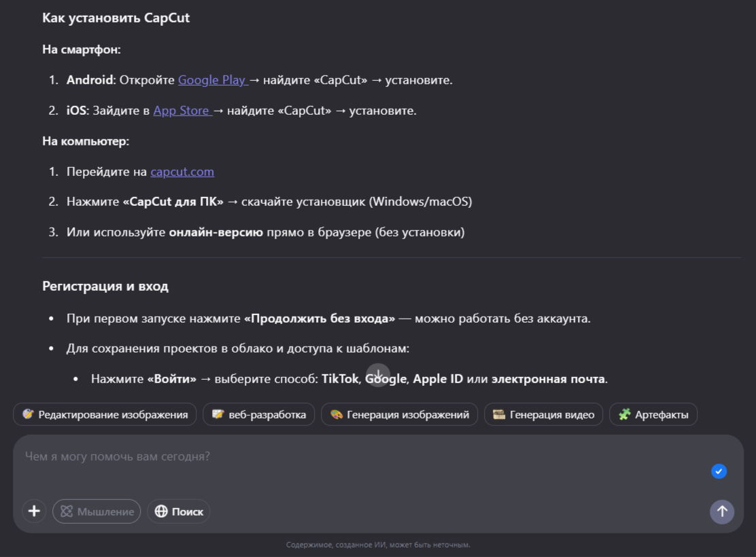Open the App Store link
This screenshot has width=756, height=557.
tap(183, 110)
